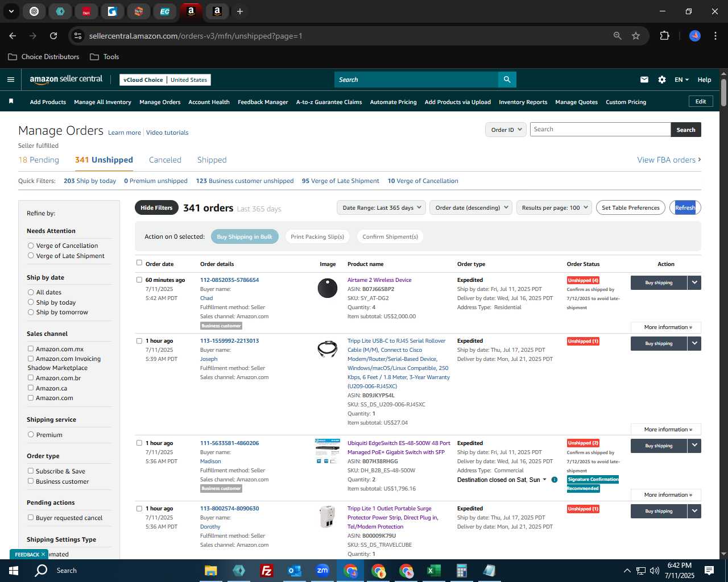Click the magnifier search button in header
Image resolution: width=728 pixels, height=582 pixels.
click(507, 80)
